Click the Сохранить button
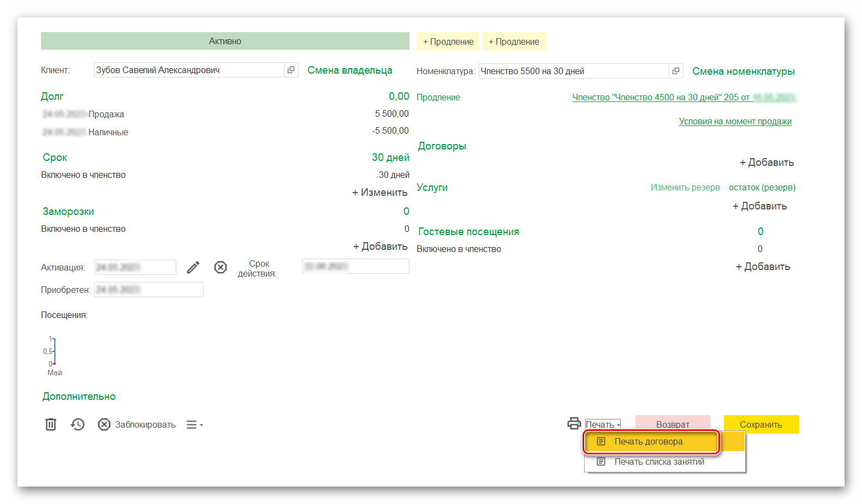This screenshot has width=862, height=504. point(761,424)
